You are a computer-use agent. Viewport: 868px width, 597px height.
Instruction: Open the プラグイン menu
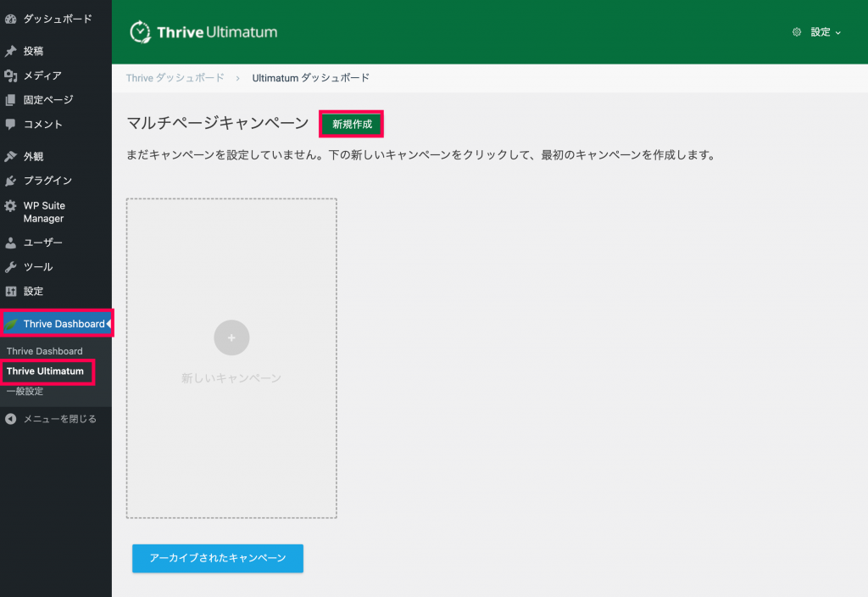pyautogui.click(x=55, y=181)
